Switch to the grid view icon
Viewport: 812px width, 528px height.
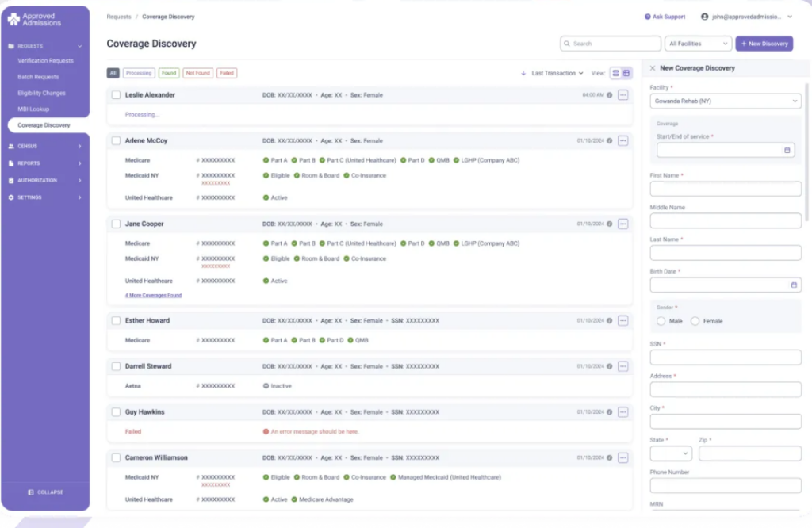[x=626, y=73]
